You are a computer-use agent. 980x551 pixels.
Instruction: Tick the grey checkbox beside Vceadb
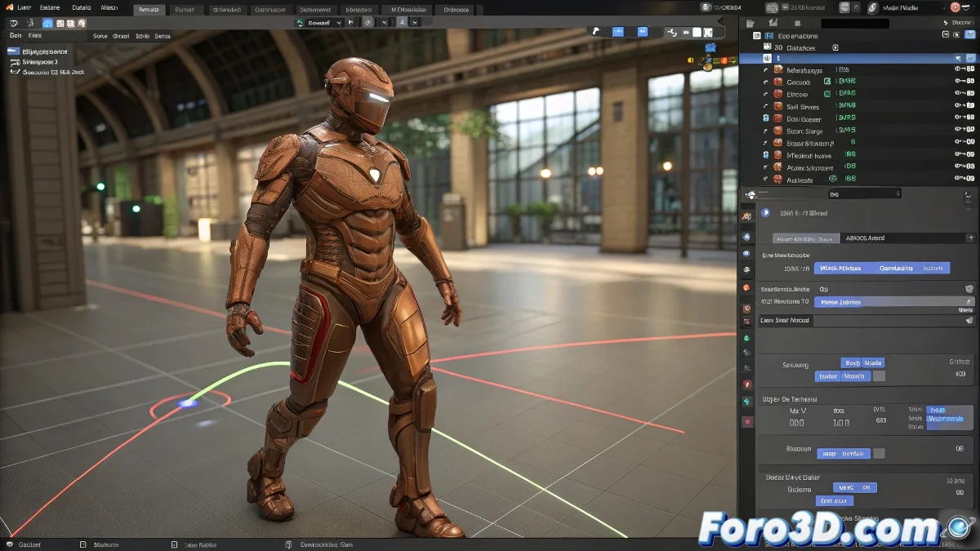click(879, 376)
